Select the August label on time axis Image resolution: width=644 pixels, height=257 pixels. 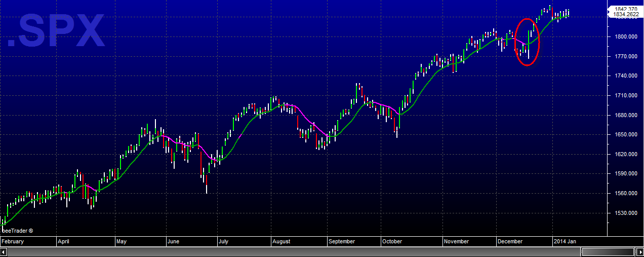coord(281,241)
